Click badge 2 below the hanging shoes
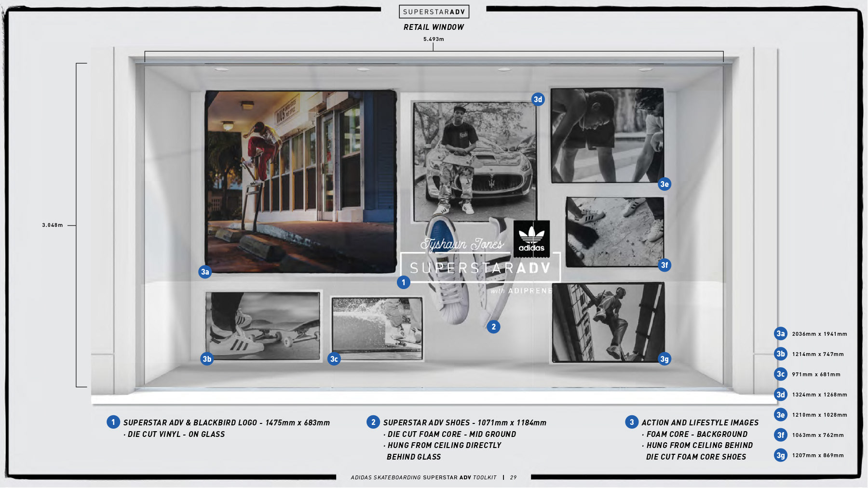 [x=493, y=327]
